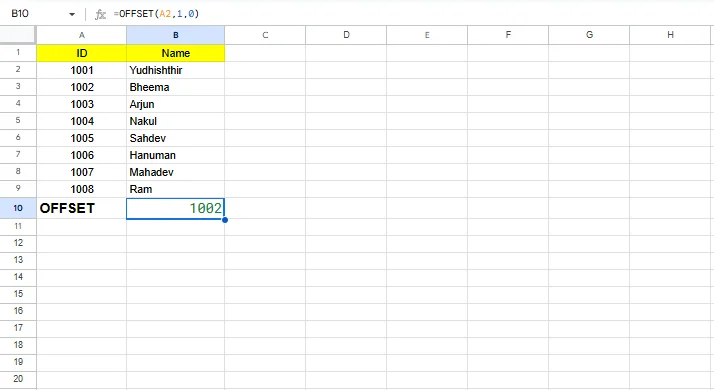This screenshot has width=714, height=390.
Task: Select column C header
Action: pyautogui.click(x=265, y=35)
